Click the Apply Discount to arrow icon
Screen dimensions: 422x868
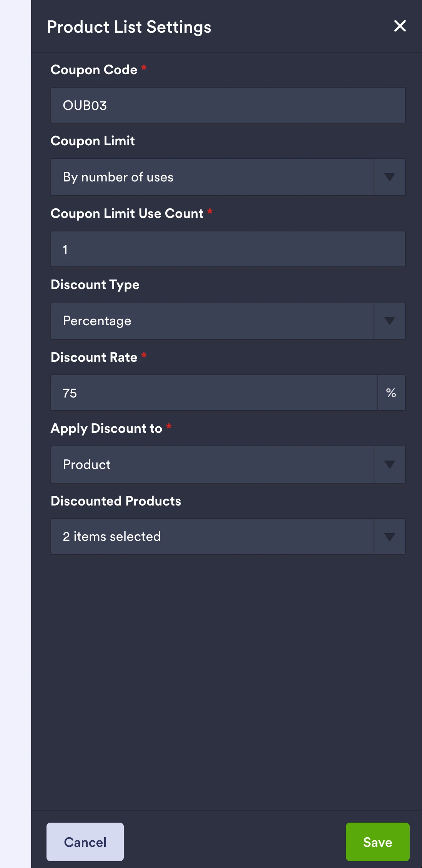click(389, 464)
